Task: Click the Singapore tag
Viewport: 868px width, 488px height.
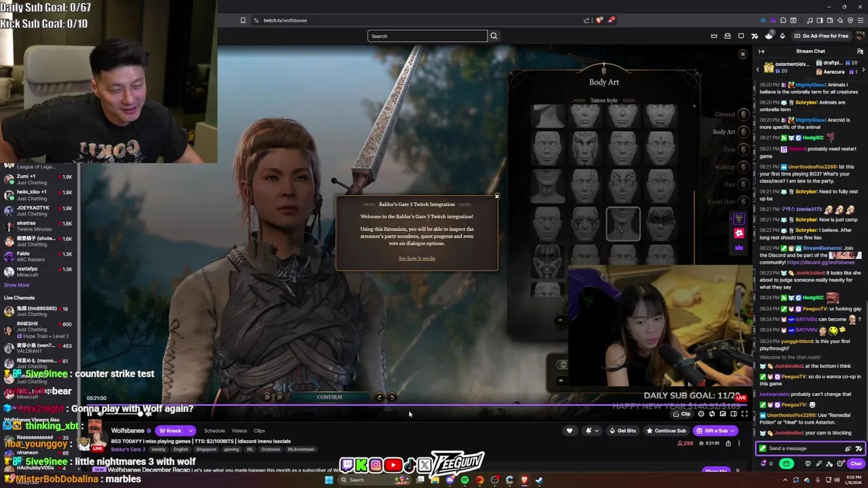Action: [206, 449]
